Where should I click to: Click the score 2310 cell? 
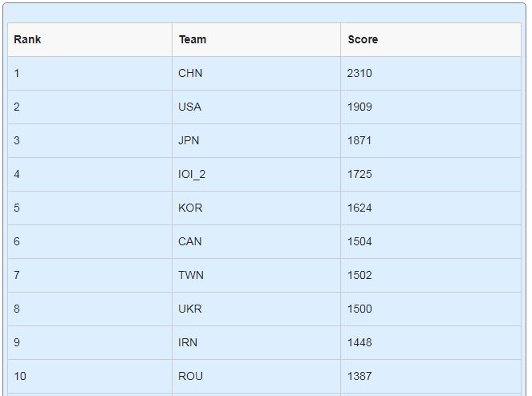431,73
